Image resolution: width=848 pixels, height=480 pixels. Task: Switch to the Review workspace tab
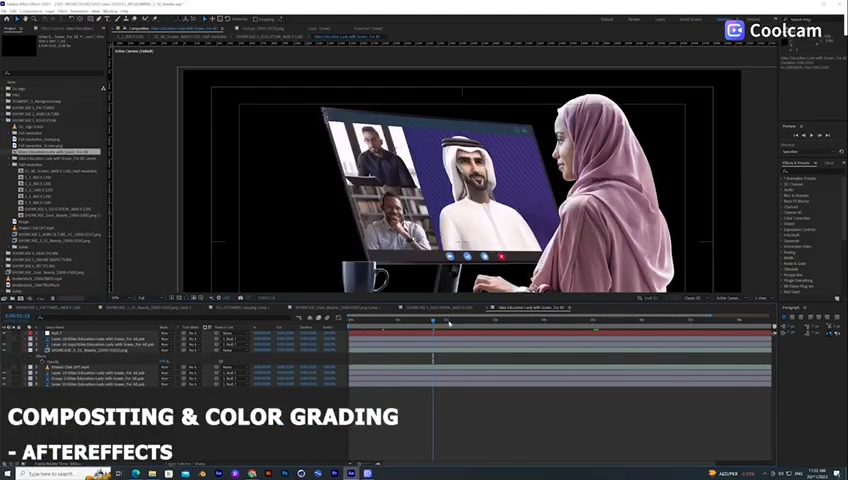click(x=634, y=19)
